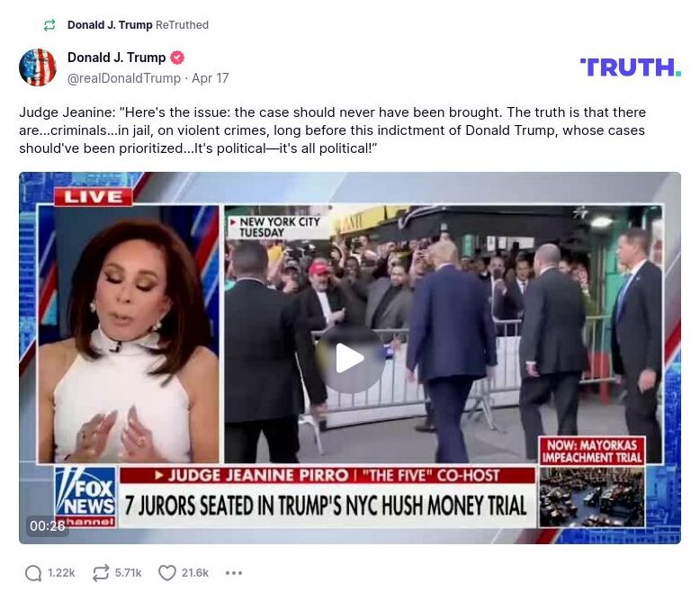This screenshot has width=700, height=600.
Task: Click the 1.22k replies count
Action: [61, 573]
